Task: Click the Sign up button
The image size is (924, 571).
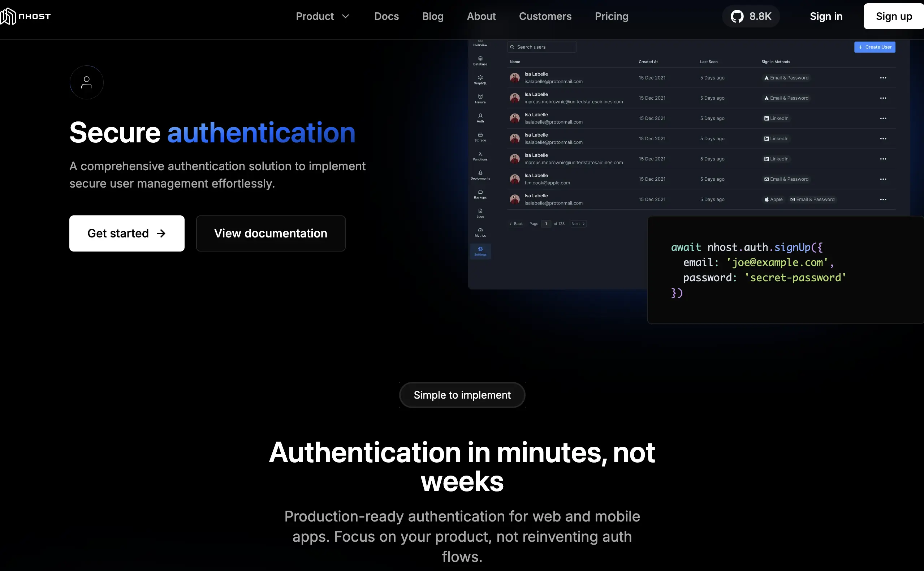Action: pos(893,16)
